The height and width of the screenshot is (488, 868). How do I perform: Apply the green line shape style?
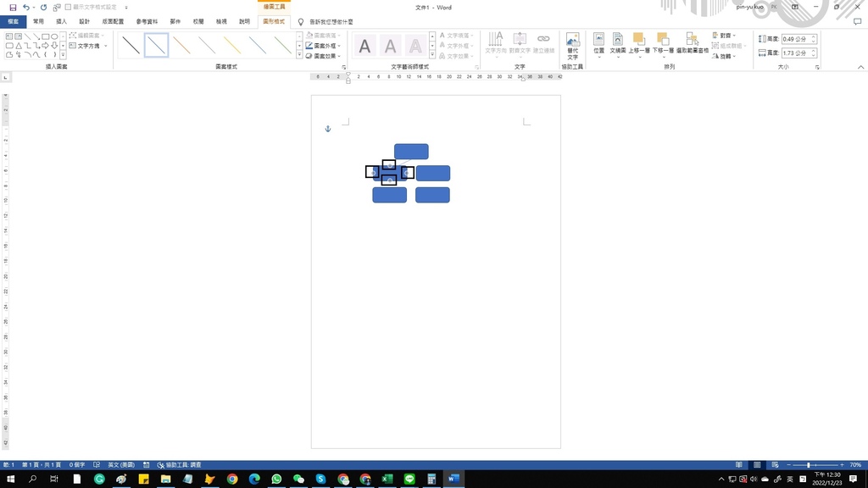coord(283,46)
